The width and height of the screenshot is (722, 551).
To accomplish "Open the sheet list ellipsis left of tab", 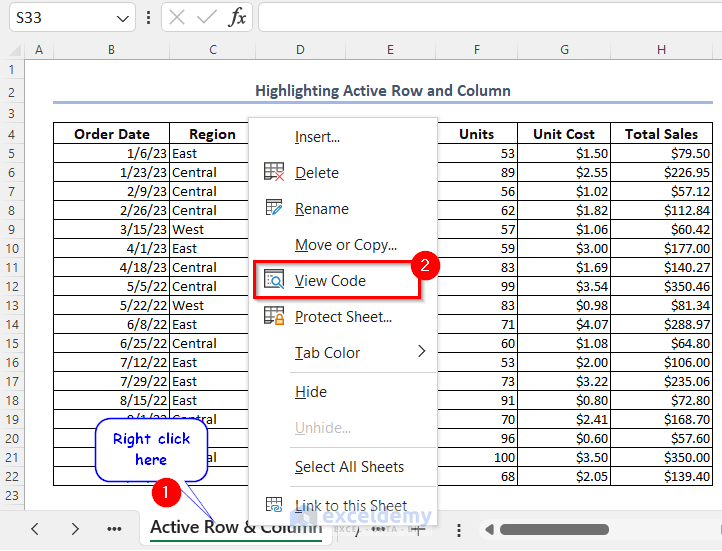I will [x=114, y=528].
